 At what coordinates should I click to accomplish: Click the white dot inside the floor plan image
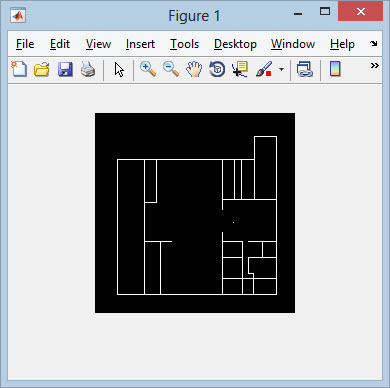233,222
